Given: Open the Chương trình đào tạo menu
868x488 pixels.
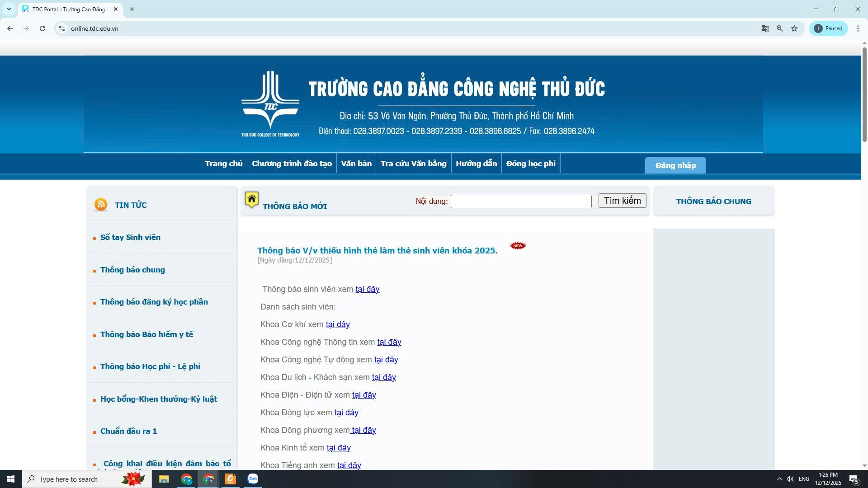Looking at the screenshot, I should click(292, 164).
